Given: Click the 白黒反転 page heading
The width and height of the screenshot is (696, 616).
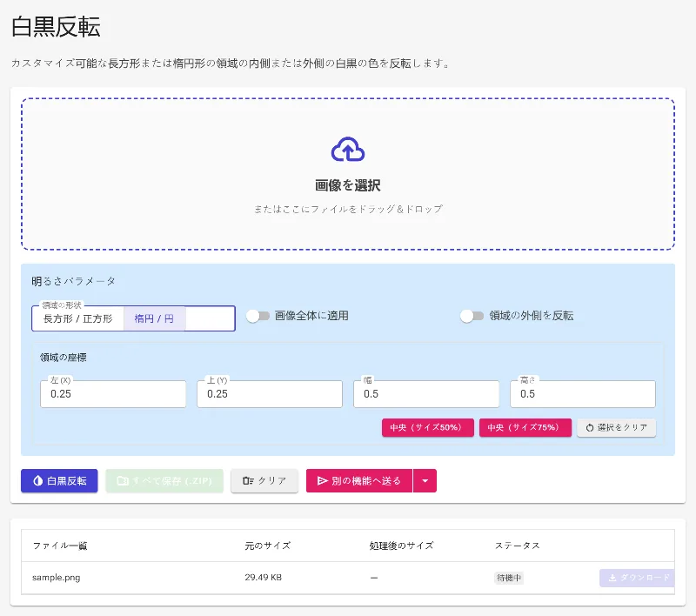Looking at the screenshot, I should [x=56, y=27].
